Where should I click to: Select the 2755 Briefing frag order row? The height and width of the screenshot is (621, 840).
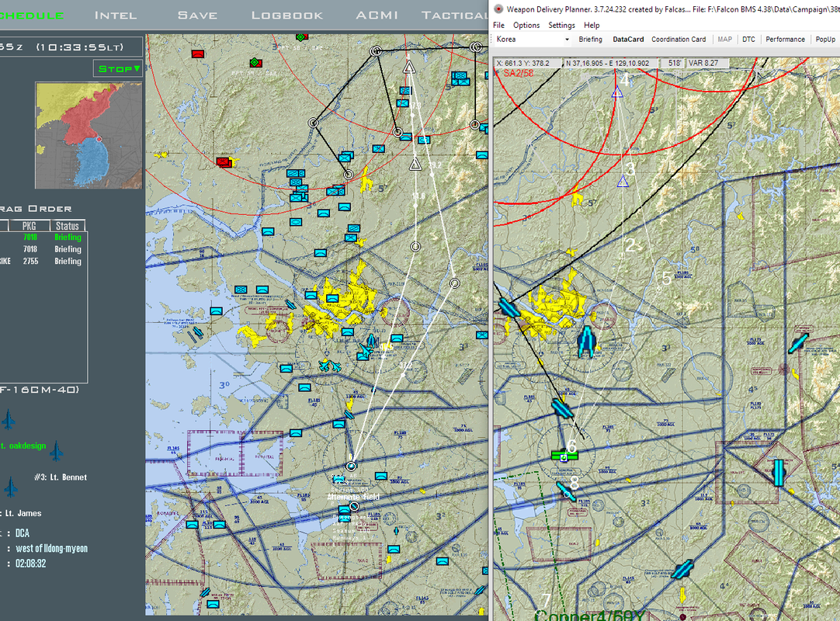43,262
